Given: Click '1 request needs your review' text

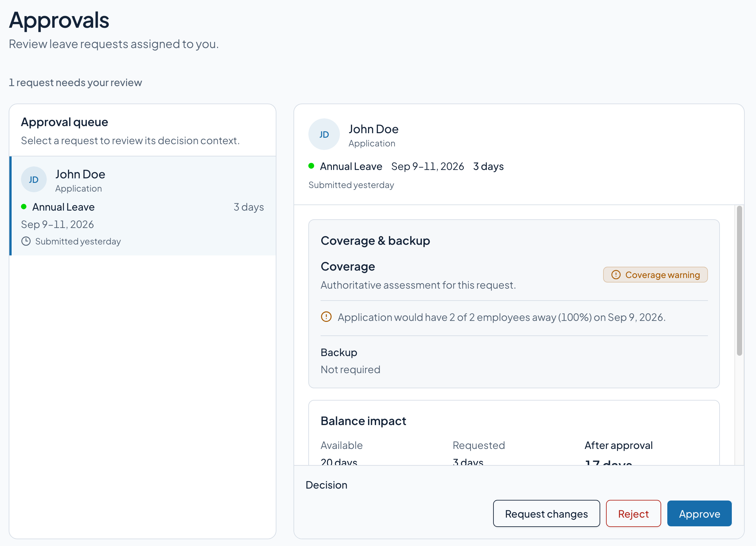Looking at the screenshot, I should pyautogui.click(x=75, y=82).
